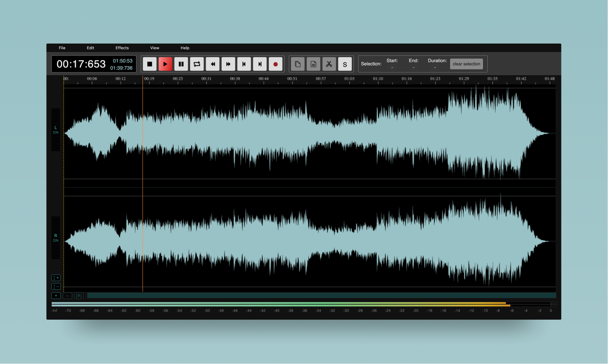The width and height of the screenshot is (608, 364).
Task: Click the Cut scissors icon
Action: pyautogui.click(x=329, y=64)
